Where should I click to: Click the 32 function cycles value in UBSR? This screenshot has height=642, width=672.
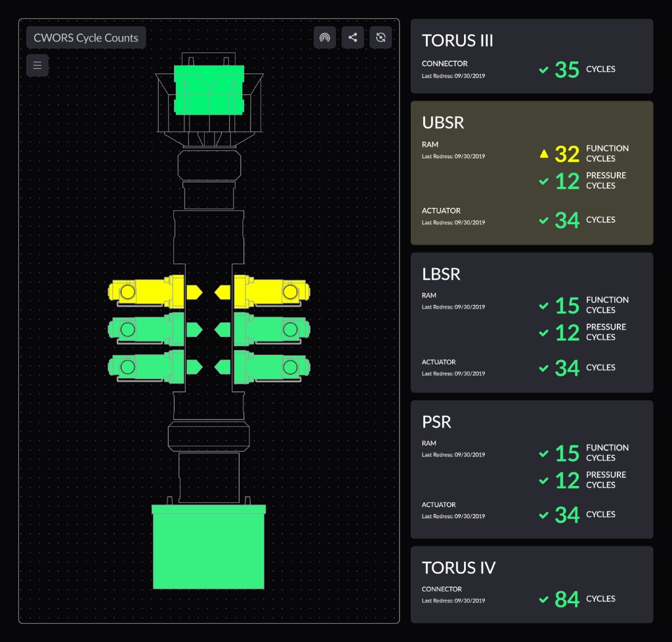[x=567, y=153]
